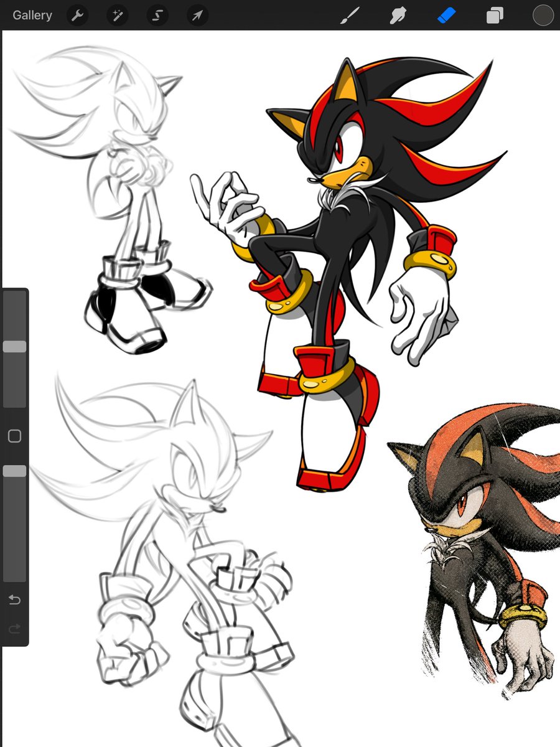The width and height of the screenshot is (560, 747).
Task: Open the Actions wrench menu
Action: 77,15
